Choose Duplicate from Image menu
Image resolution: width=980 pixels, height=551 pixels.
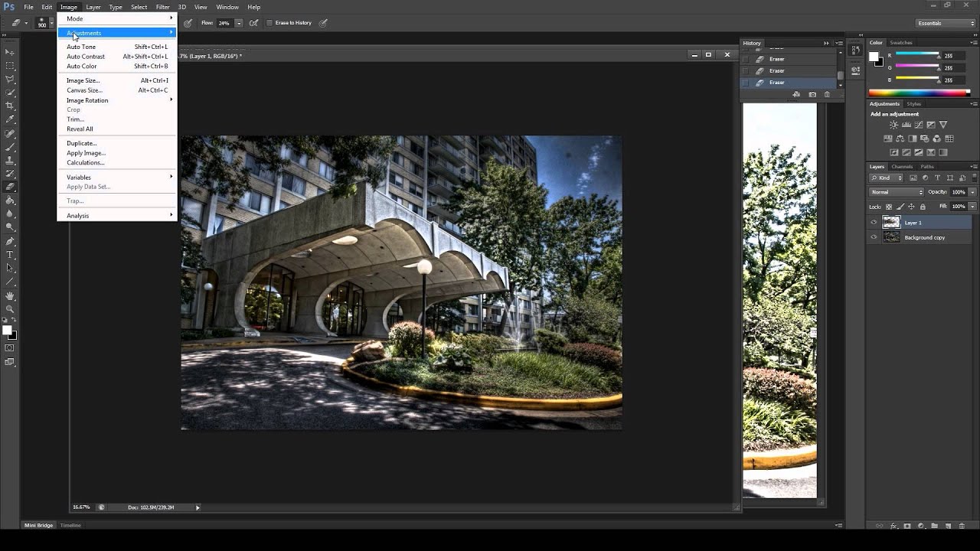pyautogui.click(x=117, y=143)
